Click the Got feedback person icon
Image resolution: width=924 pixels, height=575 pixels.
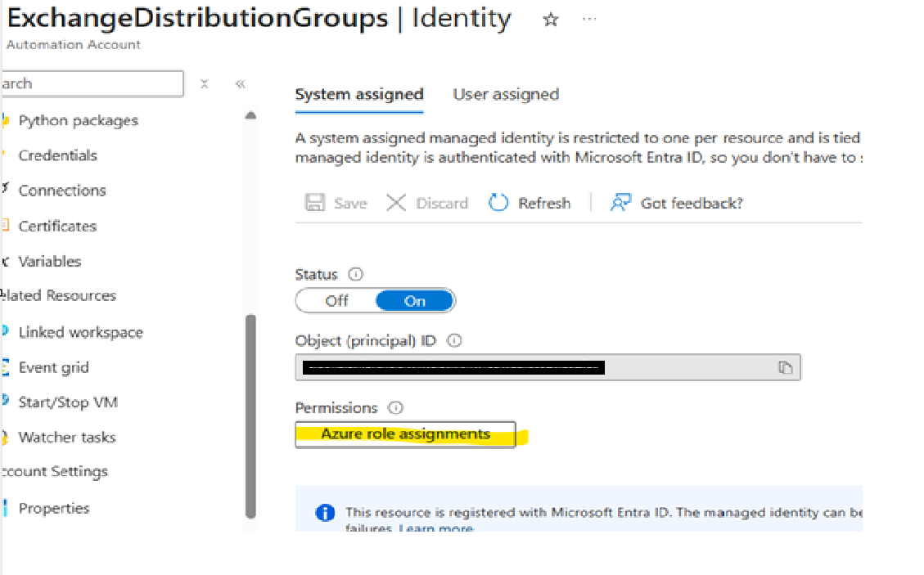pos(620,203)
